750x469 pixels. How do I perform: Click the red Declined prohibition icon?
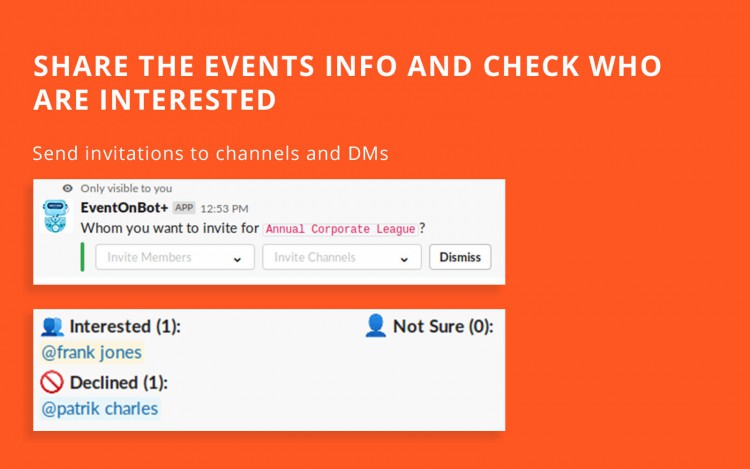coord(52,382)
